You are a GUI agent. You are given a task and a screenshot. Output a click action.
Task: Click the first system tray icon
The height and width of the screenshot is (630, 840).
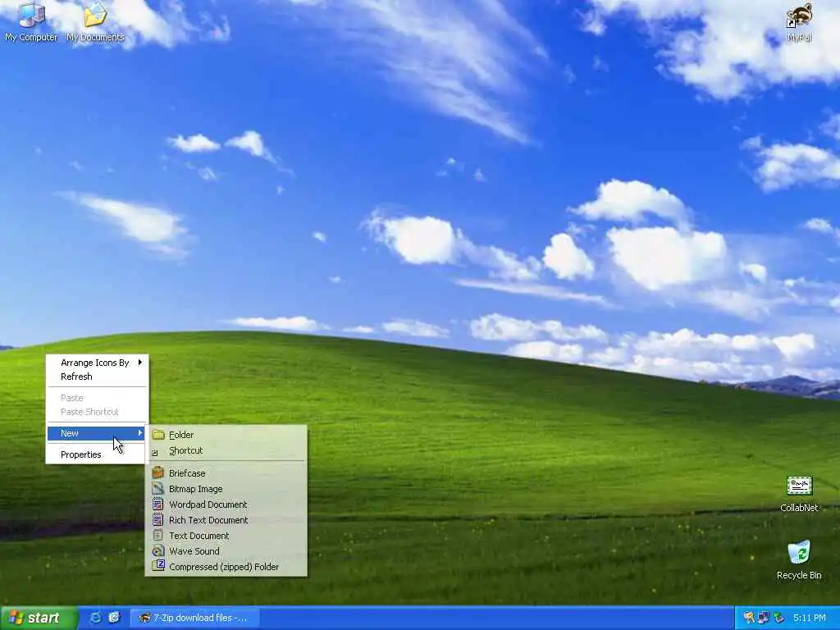coord(748,618)
